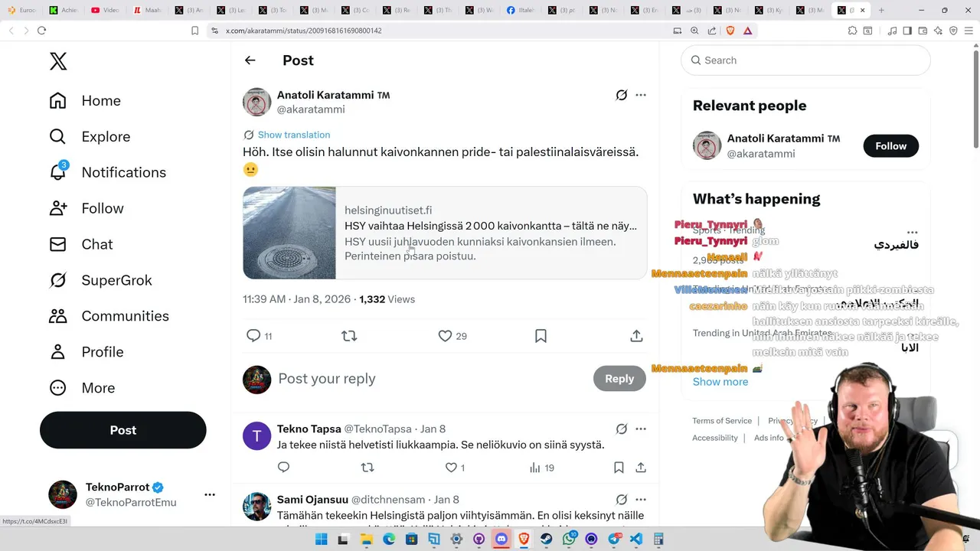Open the helsinginuutiset.fi article card
The image size is (980, 551).
pos(445,233)
